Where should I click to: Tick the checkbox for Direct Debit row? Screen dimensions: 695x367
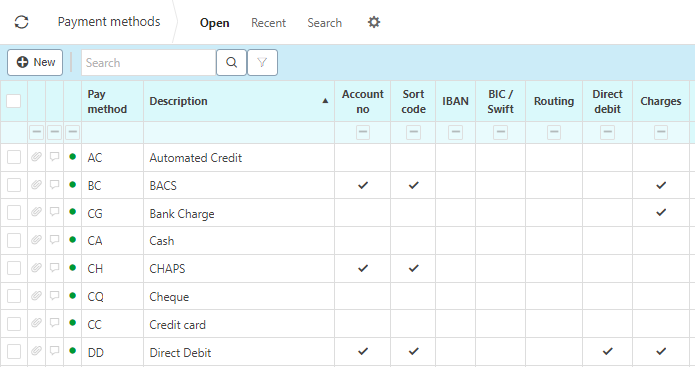[x=14, y=352]
